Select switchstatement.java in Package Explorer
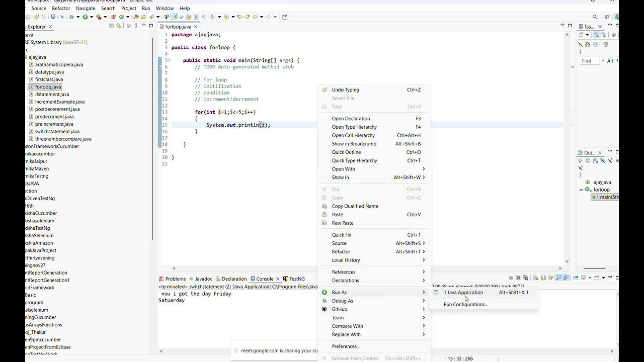Screen dimensions: 644x362 (x=57, y=131)
